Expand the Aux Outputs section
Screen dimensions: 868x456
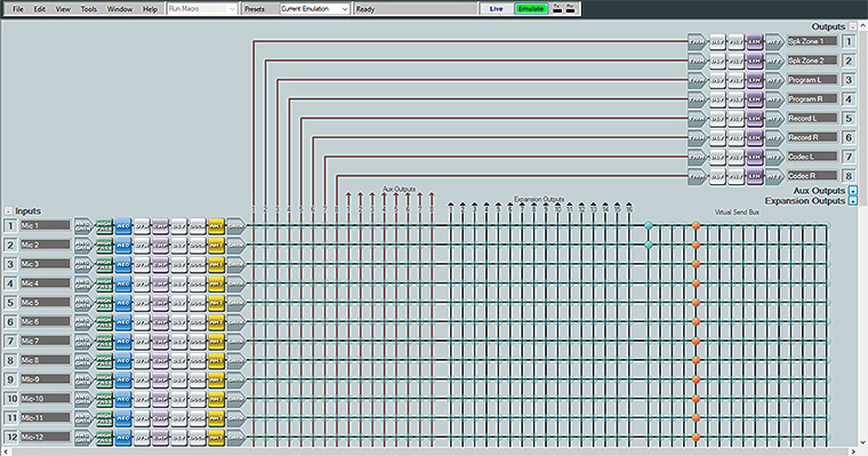tap(854, 190)
